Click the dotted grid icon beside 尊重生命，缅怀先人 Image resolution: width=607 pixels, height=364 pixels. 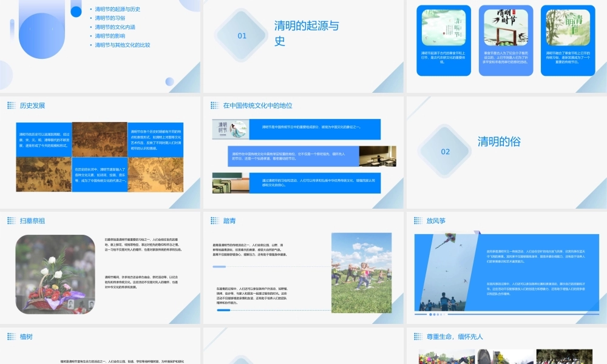click(418, 337)
